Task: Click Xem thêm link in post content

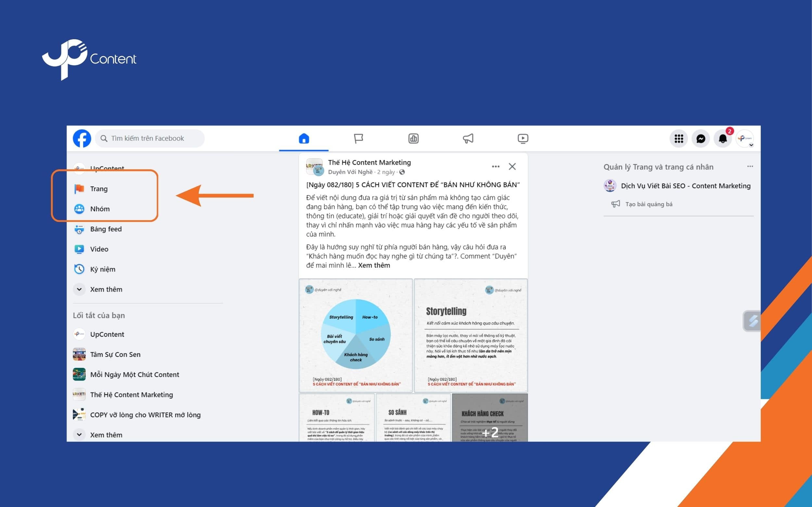Action: click(x=374, y=265)
